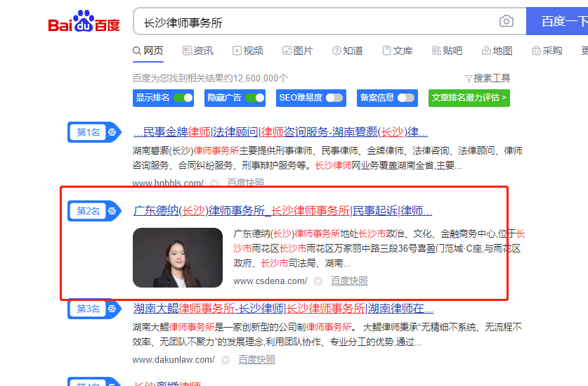This screenshot has width=588, height=386.
Task: Open the 搜索工具 filter tools
Action: click(487, 78)
